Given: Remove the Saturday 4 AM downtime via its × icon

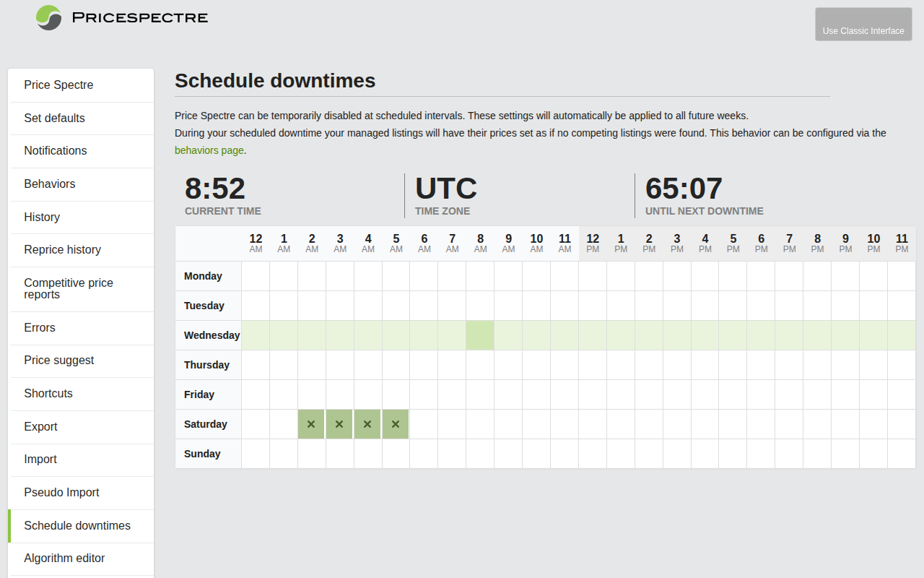Looking at the screenshot, I should pos(367,424).
